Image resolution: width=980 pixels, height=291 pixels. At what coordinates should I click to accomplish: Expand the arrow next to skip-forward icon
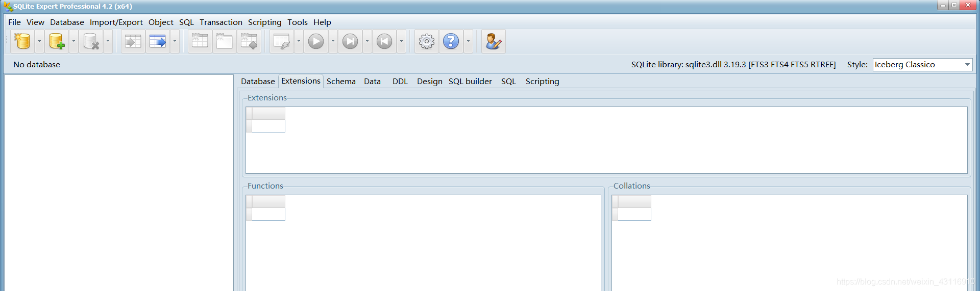pos(367,41)
